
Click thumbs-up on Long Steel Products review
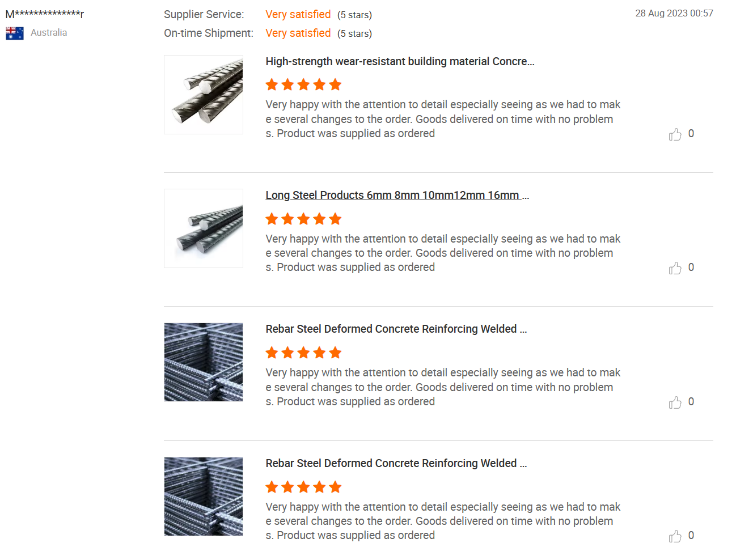pos(675,268)
